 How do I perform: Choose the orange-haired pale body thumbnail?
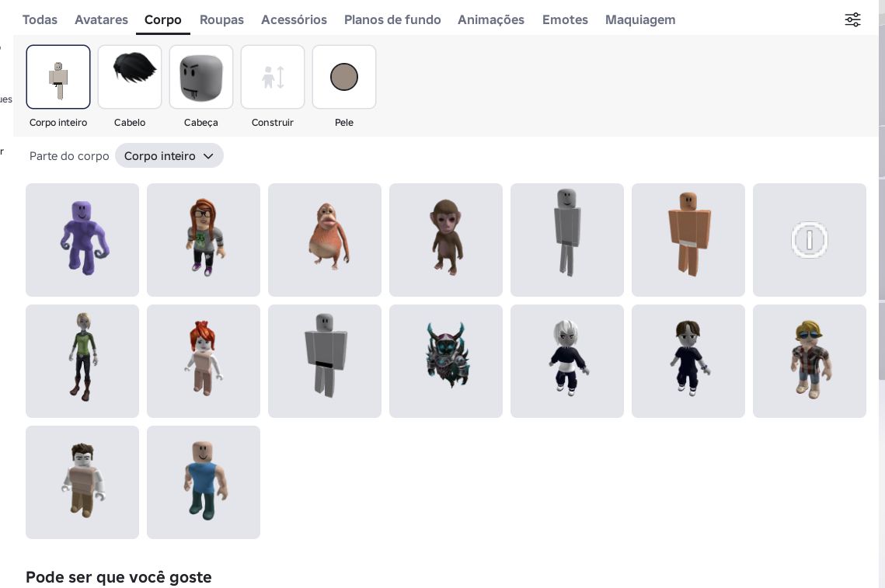click(204, 361)
